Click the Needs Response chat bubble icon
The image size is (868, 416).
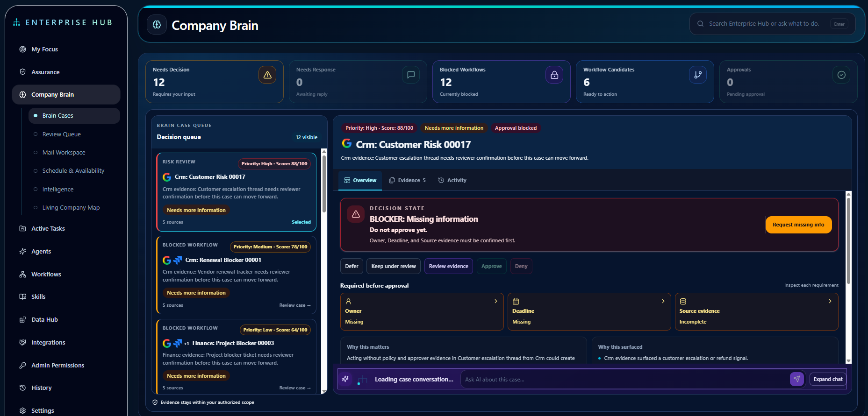411,75
